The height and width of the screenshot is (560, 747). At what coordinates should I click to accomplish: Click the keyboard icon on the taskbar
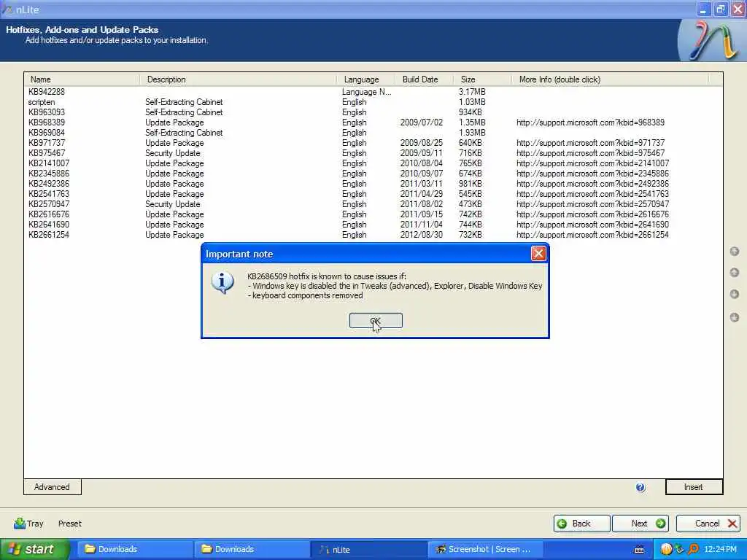coord(639,550)
